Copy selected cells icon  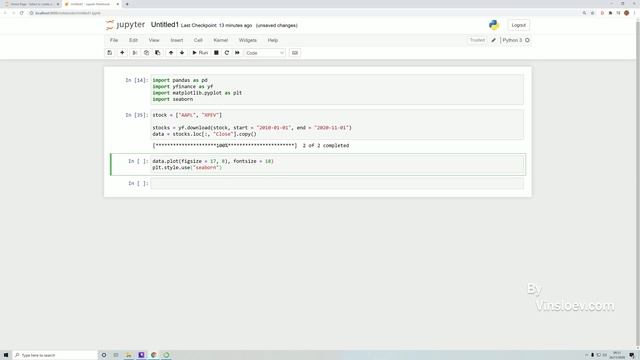click(x=146, y=53)
